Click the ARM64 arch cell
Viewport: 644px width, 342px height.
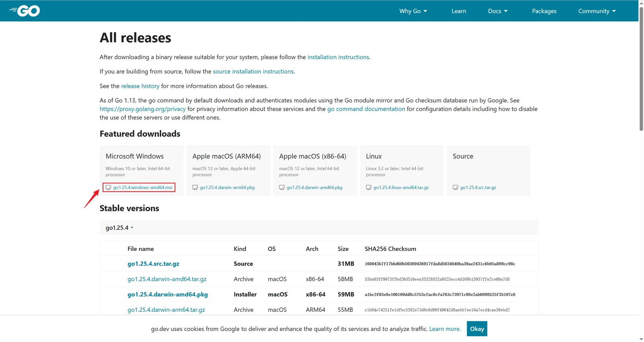316,310
